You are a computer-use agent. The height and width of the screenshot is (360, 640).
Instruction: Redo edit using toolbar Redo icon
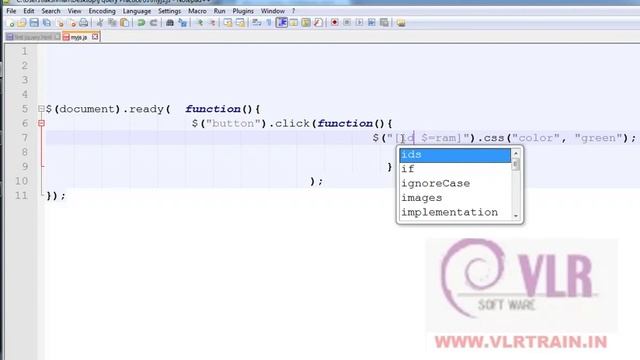tap(154, 23)
